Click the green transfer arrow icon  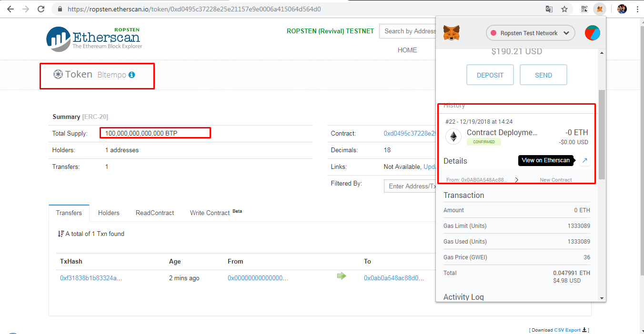[x=341, y=276]
